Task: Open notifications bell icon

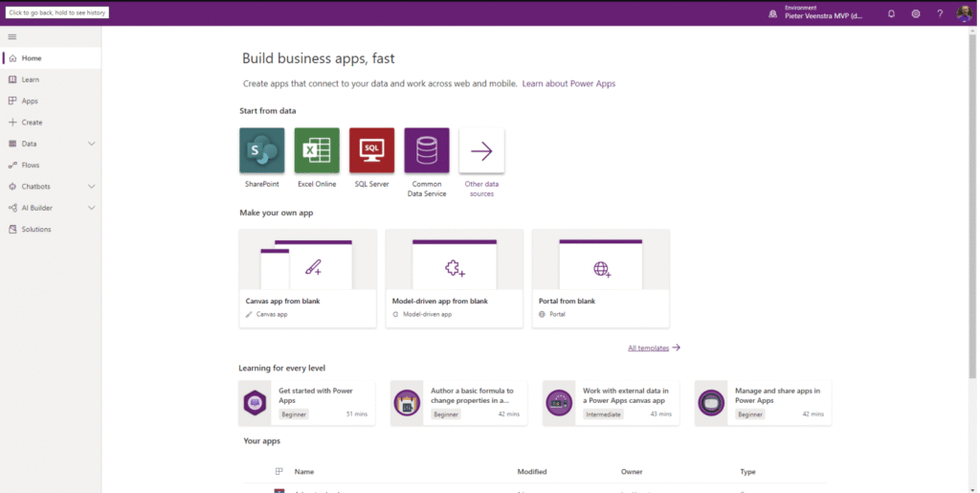Action: coord(891,13)
